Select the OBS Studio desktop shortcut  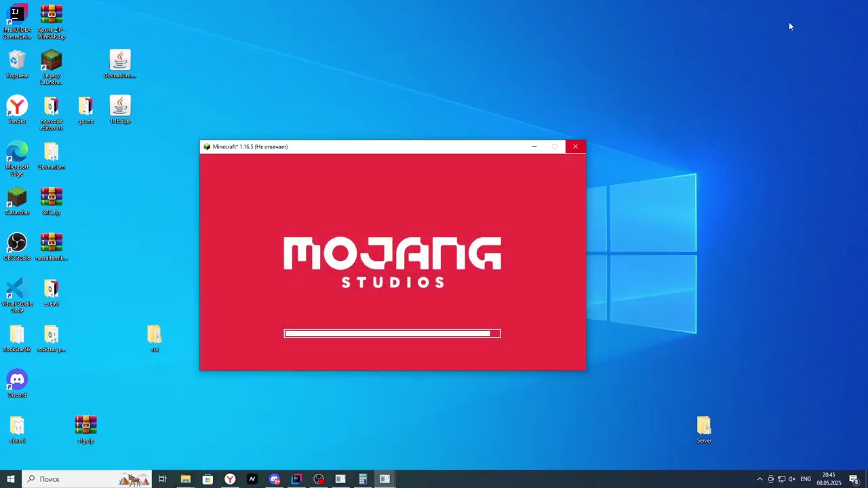coord(17,247)
